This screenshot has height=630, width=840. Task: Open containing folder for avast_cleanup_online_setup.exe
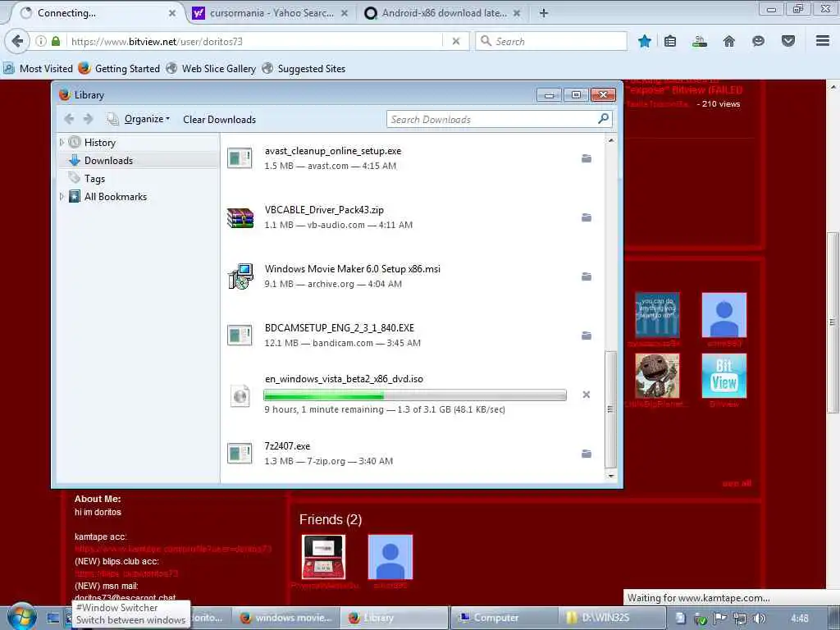coord(586,158)
